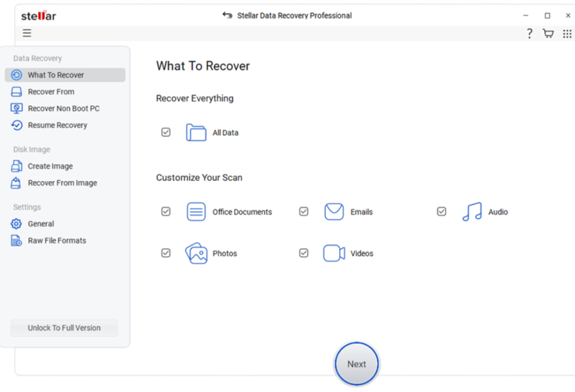Open Raw File Formats settings

pyautogui.click(x=57, y=240)
